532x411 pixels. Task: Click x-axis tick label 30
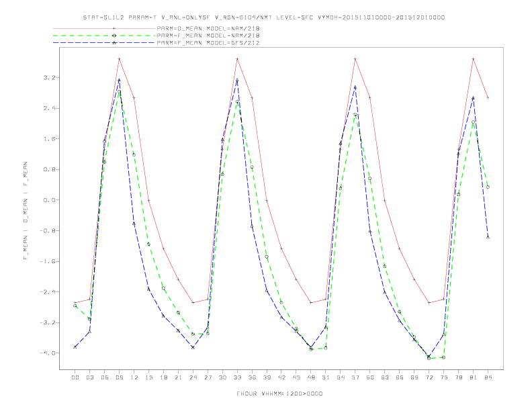click(222, 377)
